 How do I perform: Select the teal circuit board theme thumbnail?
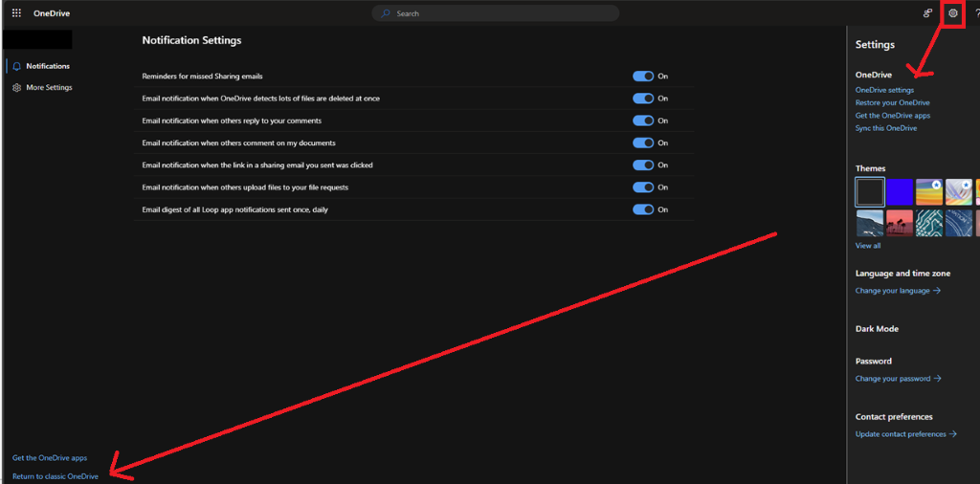click(x=929, y=223)
